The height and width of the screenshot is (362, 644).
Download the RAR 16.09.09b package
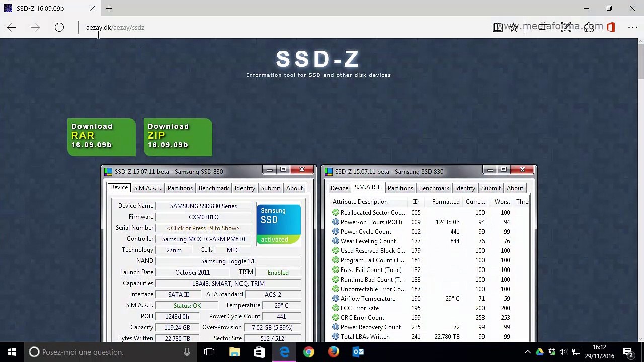pos(102,137)
